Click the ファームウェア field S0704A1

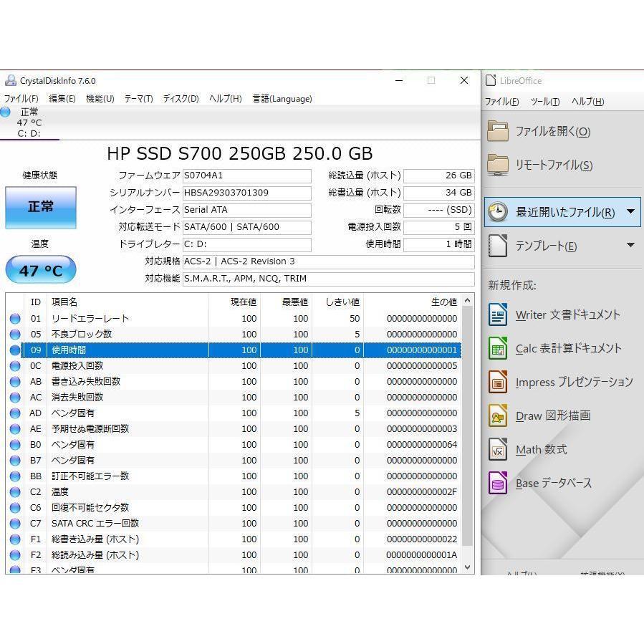pos(247,176)
